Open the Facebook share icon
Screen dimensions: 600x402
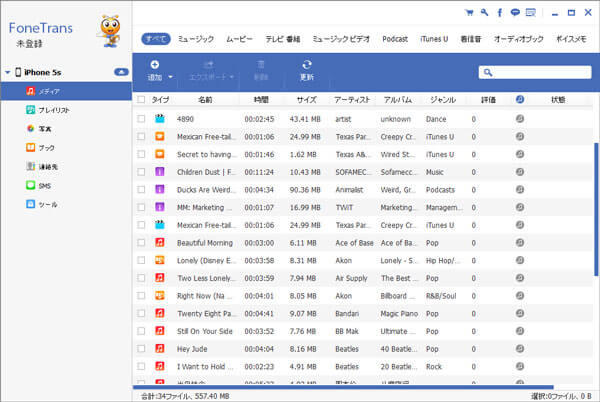[500, 13]
